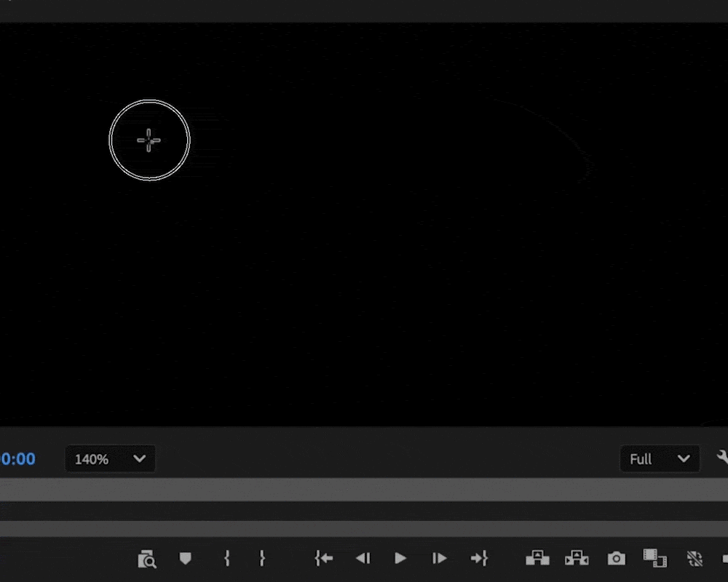Image resolution: width=728 pixels, height=582 pixels.
Task: Jump to the In point
Action: point(324,558)
